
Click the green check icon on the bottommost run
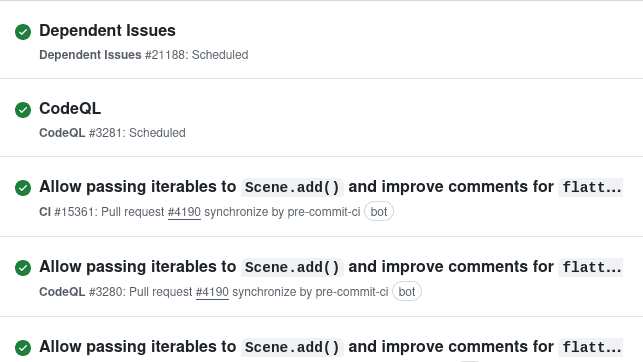tap(23, 348)
